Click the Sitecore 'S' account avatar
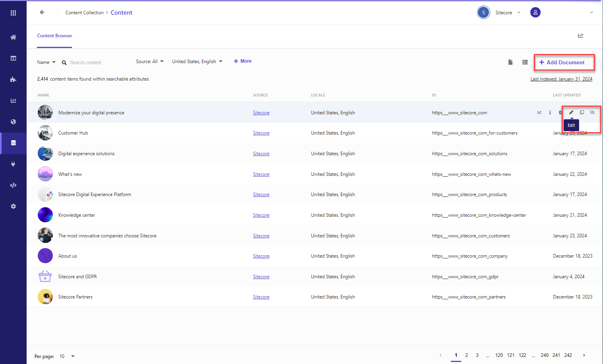 point(483,12)
